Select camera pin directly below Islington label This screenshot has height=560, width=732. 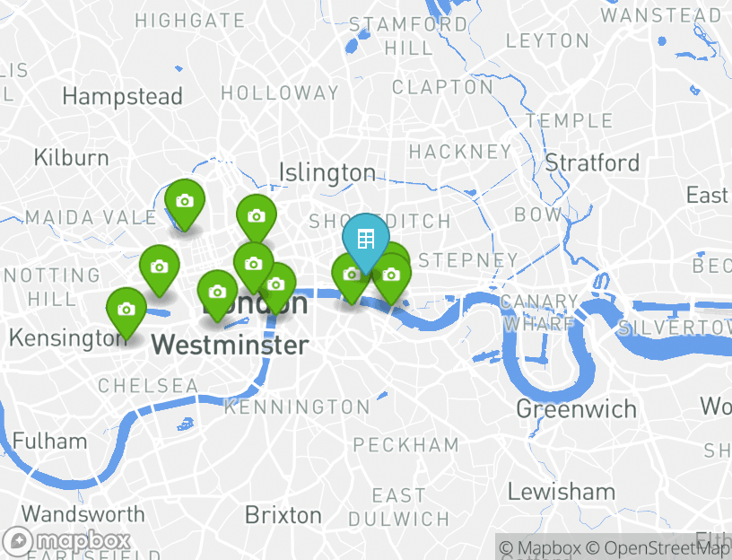(x=257, y=216)
